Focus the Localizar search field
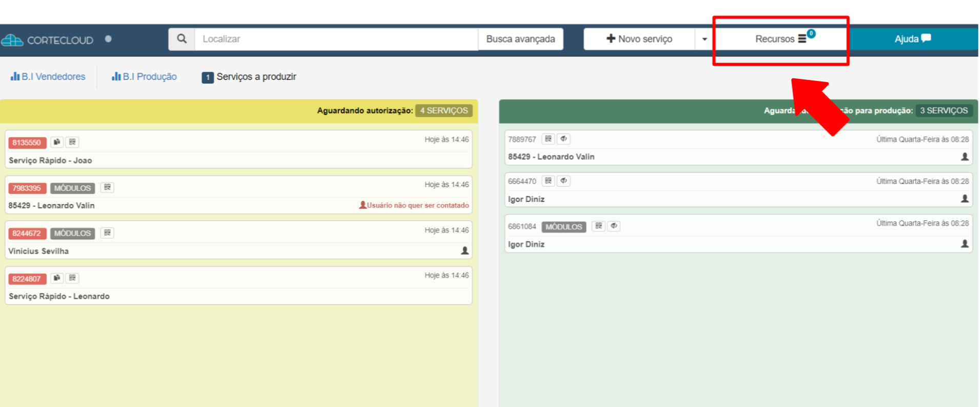This screenshot has height=407, width=980. pyautogui.click(x=336, y=39)
